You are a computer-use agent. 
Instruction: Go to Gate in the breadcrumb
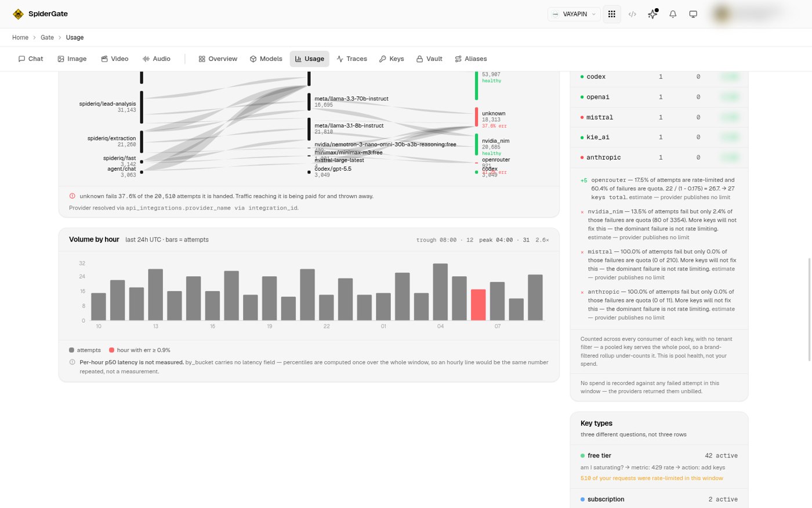(47, 38)
